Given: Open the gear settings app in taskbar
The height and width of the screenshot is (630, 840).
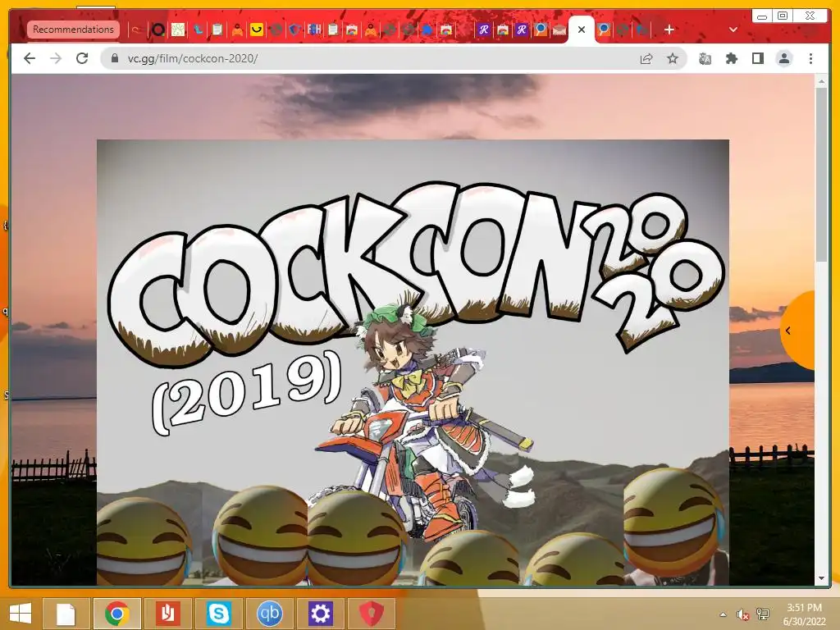Looking at the screenshot, I should coord(321,614).
